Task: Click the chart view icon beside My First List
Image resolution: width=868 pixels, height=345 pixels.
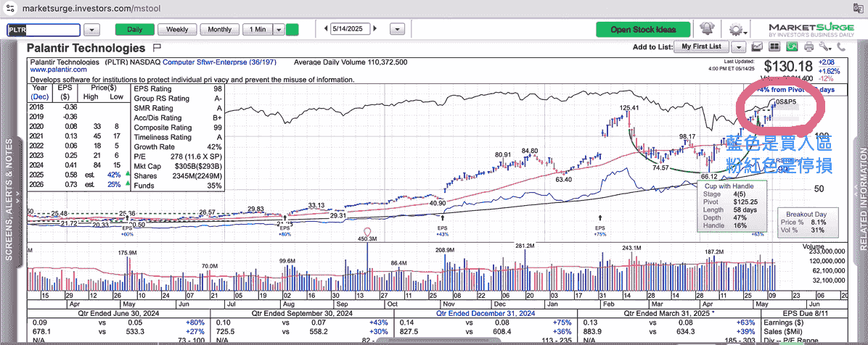Action: click(757, 47)
